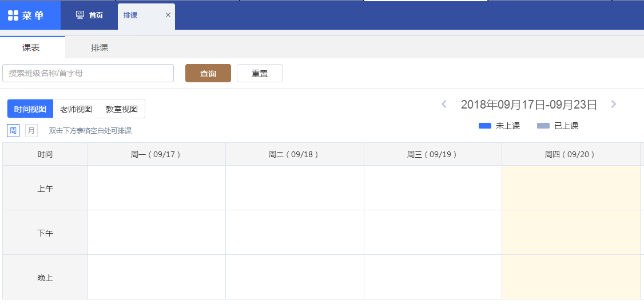Viewport: 644px width, 308px height.
Task: Go to next week arrow
Action: pos(614,104)
